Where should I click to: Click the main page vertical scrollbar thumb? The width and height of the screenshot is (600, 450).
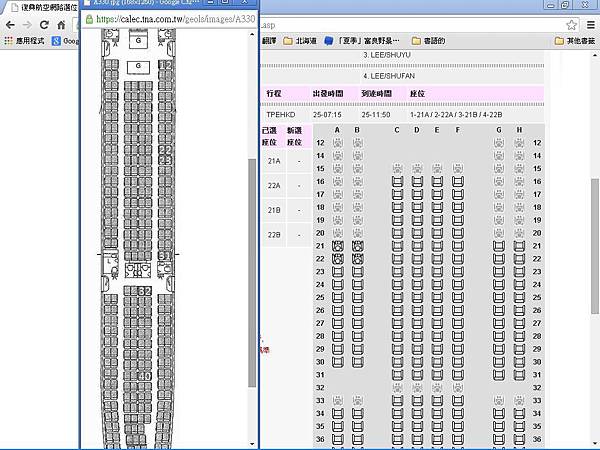[595, 246]
